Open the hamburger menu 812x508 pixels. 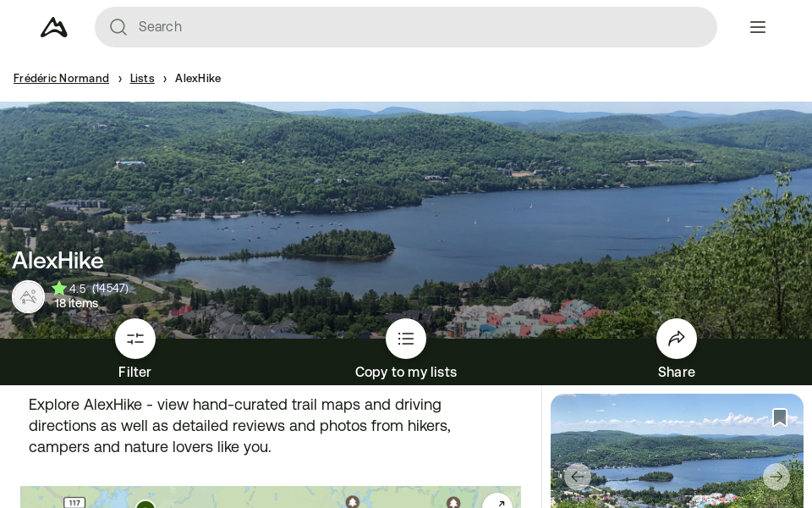coord(757,27)
